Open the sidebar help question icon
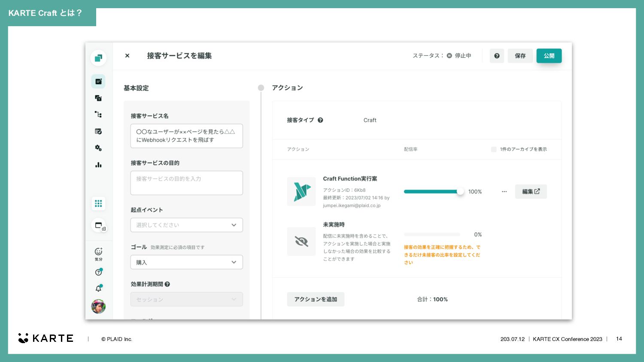644x362 pixels. click(99, 272)
